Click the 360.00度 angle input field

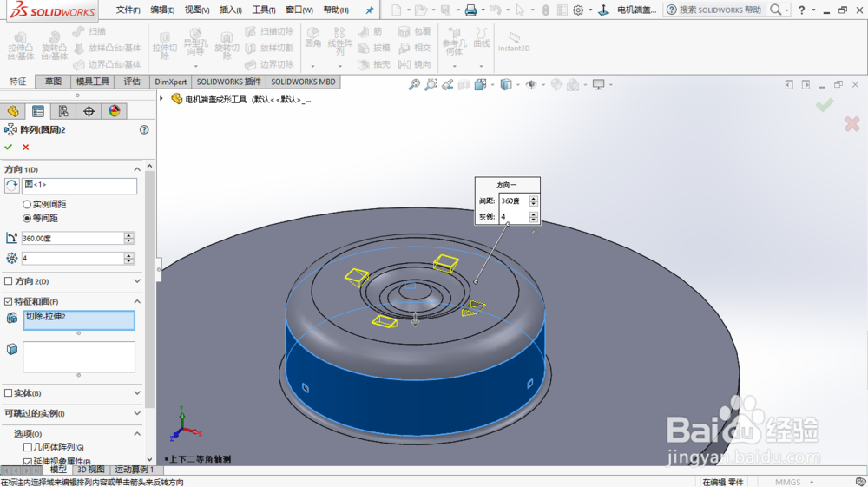(x=73, y=238)
